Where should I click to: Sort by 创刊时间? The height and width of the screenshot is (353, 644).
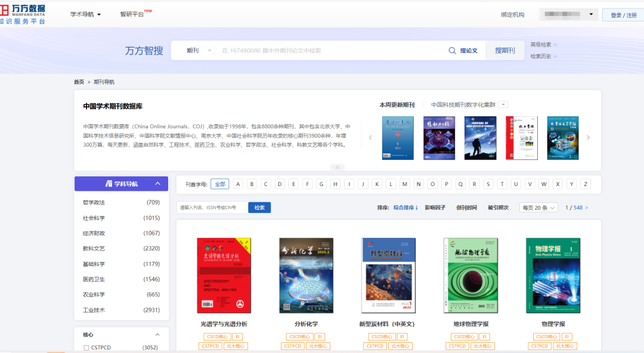466,208
